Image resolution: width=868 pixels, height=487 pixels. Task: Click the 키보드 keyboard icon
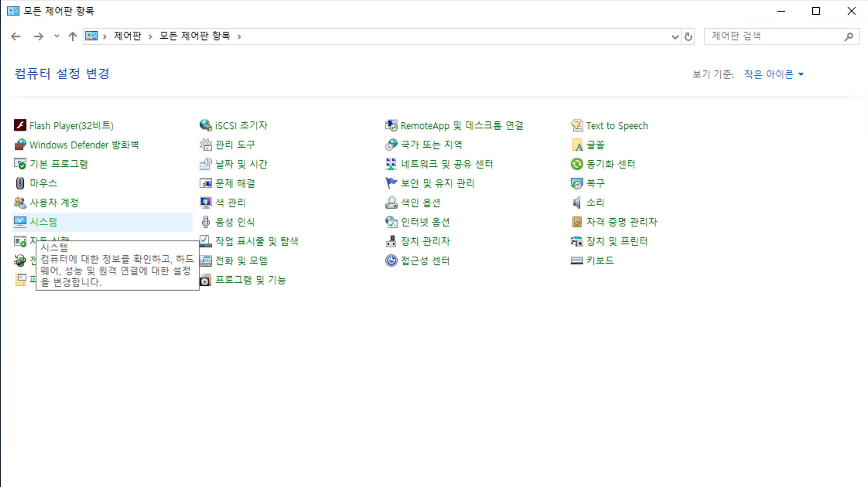[577, 261]
